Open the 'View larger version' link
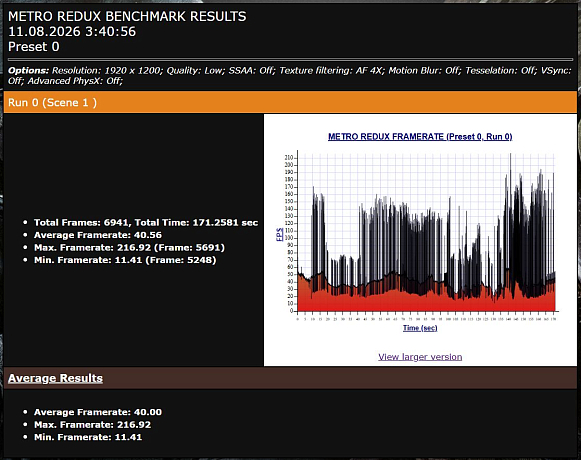Image resolution: width=581 pixels, height=460 pixels. point(420,357)
